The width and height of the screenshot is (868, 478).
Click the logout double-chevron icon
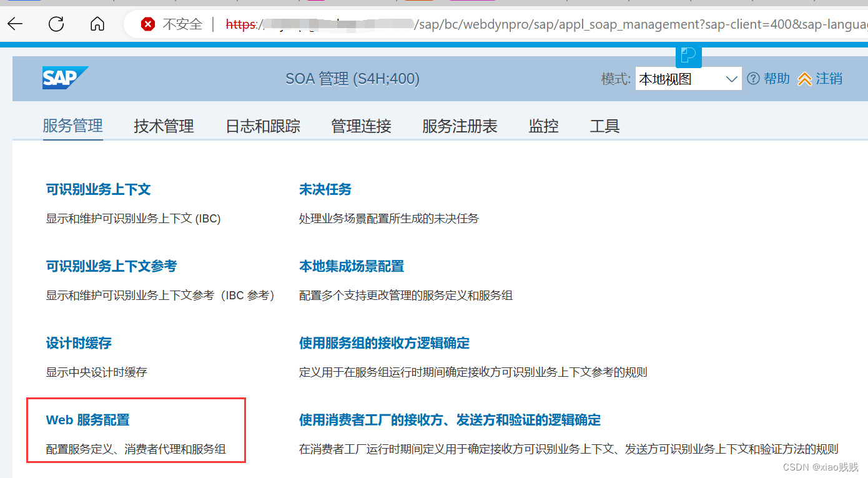(x=805, y=79)
